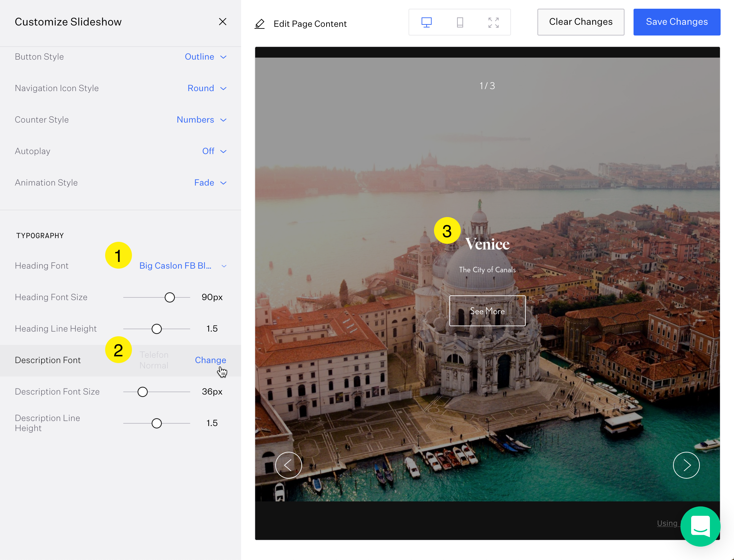The height and width of the screenshot is (560, 734).
Task: Switch to mobile preview icon
Action: click(x=460, y=22)
